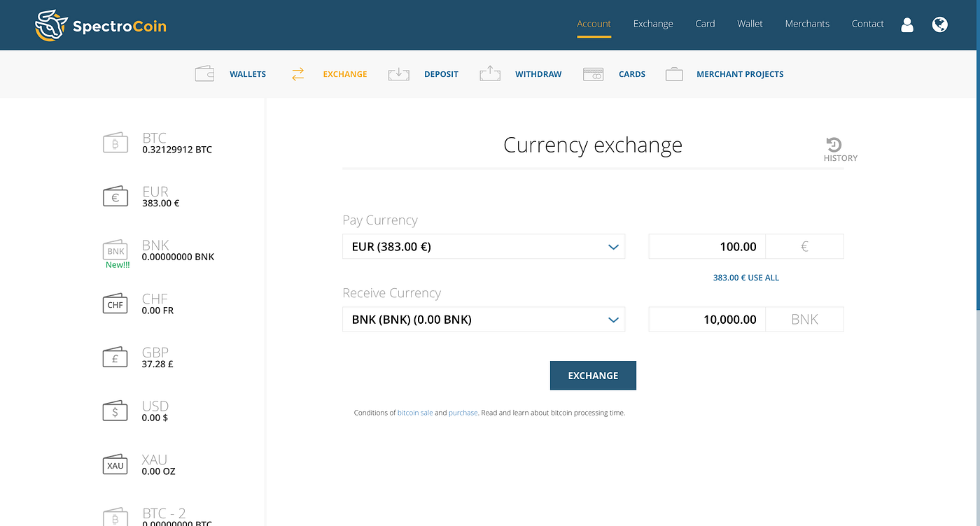Click the EXCHANGE submit button
This screenshot has width=980, height=526.
[x=593, y=376]
